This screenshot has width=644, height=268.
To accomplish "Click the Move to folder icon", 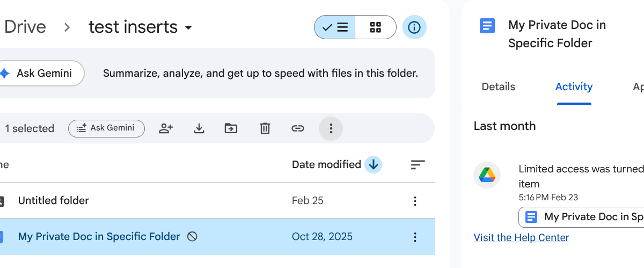I will coord(231,128).
